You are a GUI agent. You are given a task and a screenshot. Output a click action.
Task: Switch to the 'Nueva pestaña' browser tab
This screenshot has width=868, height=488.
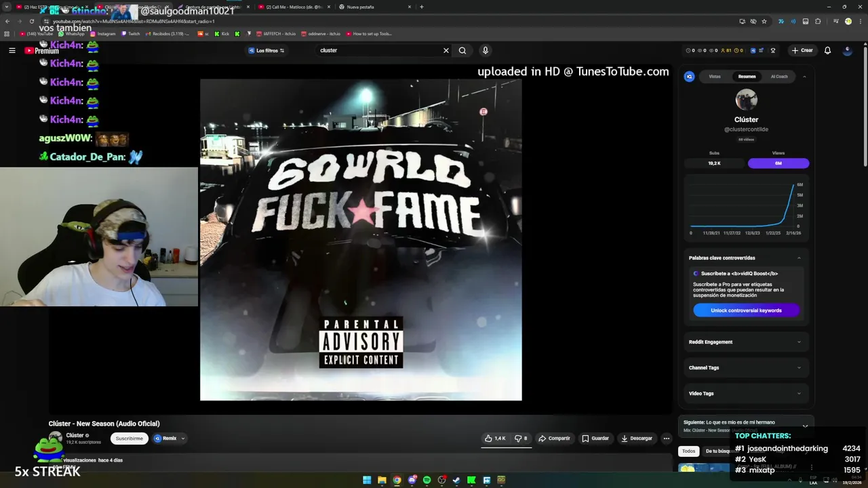(x=374, y=7)
